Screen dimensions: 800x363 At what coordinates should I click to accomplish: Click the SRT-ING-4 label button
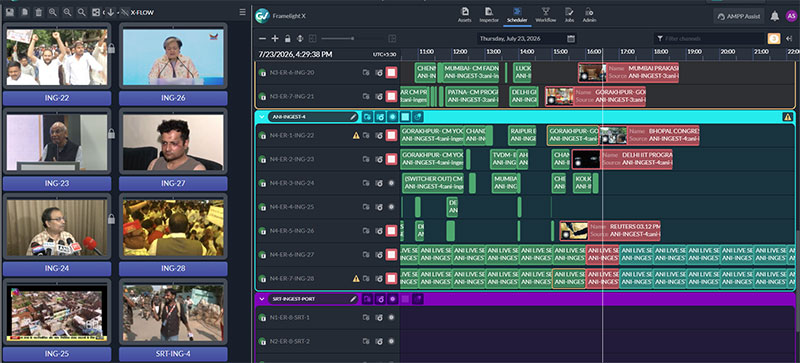(x=173, y=354)
